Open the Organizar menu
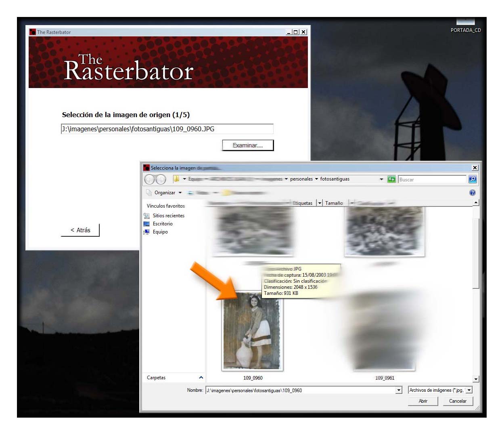504x435 pixels. tap(165, 192)
